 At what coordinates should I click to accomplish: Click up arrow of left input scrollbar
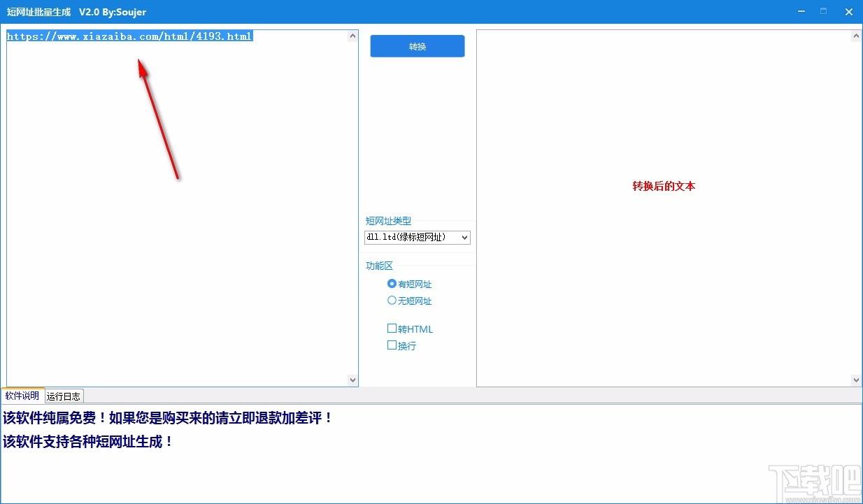point(352,36)
